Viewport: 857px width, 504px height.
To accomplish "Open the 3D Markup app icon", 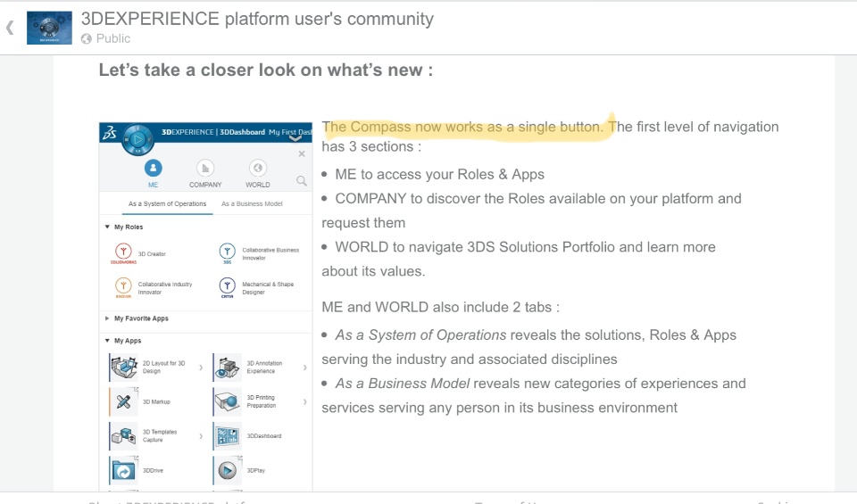I will (124, 401).
